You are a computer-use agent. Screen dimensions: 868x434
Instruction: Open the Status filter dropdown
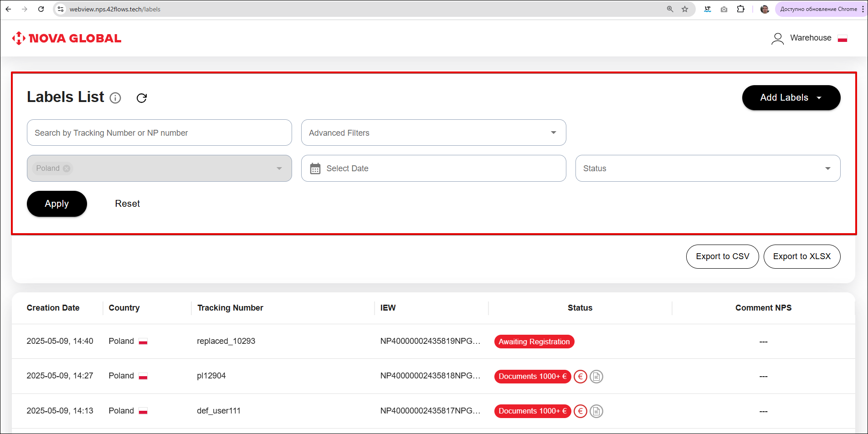pos(707,168)
